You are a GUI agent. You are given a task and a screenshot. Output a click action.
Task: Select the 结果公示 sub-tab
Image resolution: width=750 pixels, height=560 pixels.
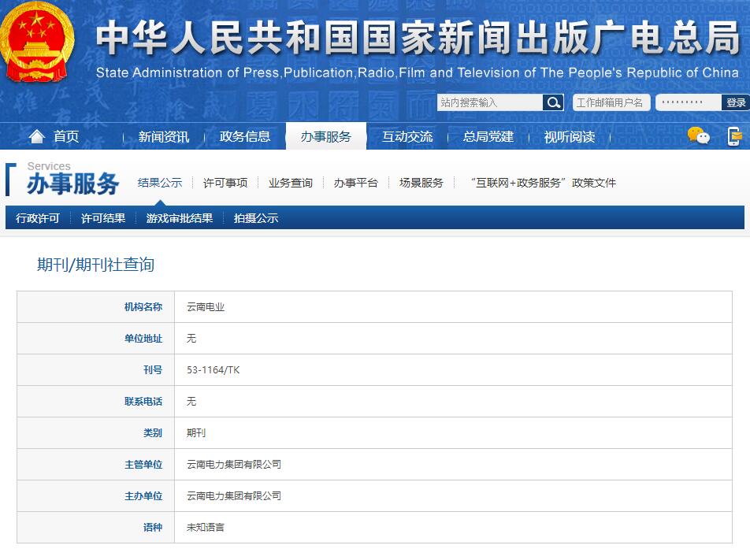[160, 183]
